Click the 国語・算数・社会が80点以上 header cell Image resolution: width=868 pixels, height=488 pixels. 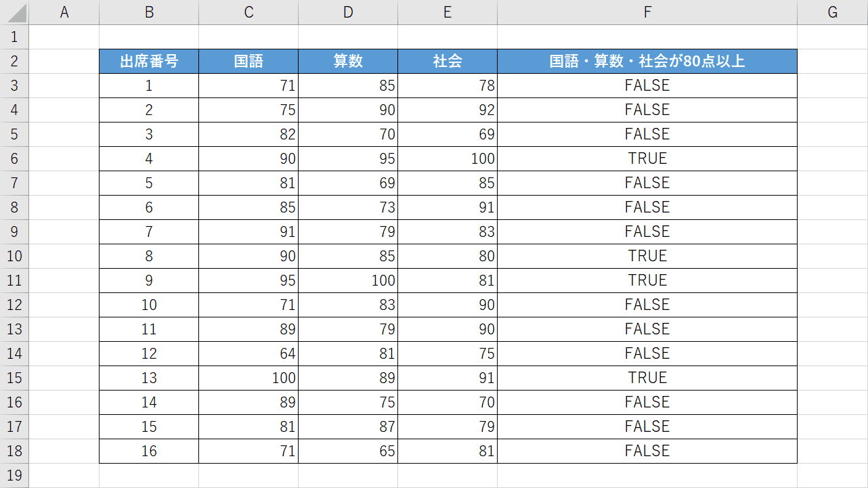647,61
